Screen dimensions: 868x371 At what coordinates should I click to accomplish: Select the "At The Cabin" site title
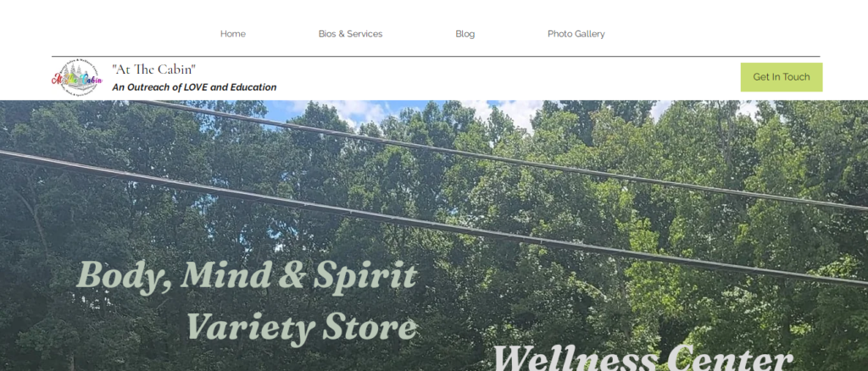point(154,69)
